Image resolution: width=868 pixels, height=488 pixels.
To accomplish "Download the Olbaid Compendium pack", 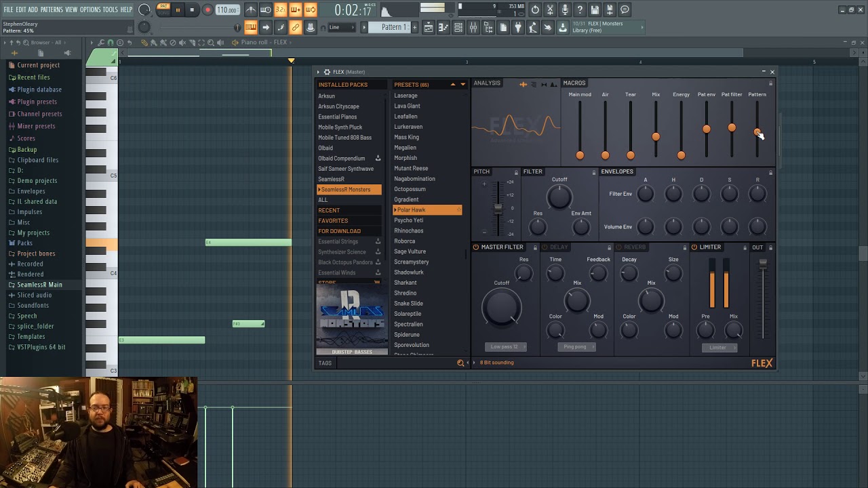I will click(378, 158).
